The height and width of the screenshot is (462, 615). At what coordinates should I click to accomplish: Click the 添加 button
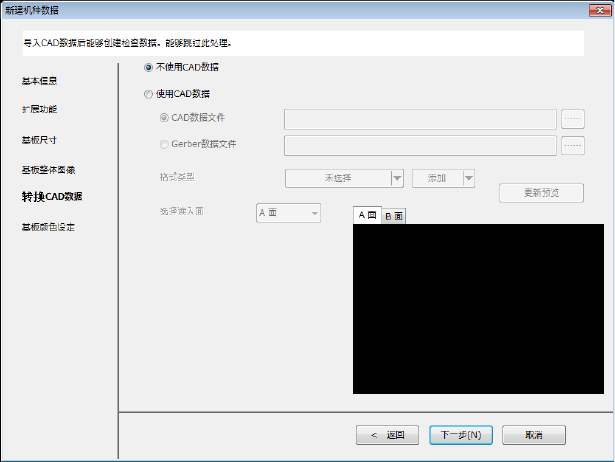437,178
